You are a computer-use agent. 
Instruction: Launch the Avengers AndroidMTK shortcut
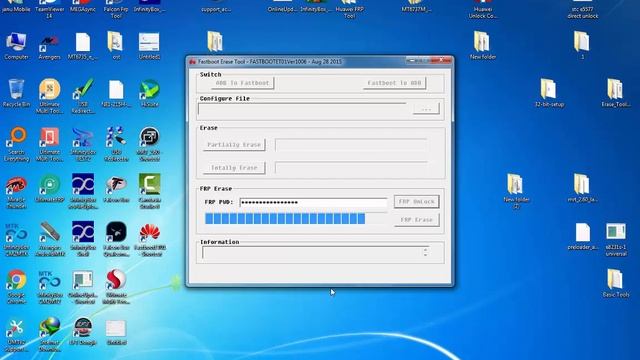tap(49, 232)
